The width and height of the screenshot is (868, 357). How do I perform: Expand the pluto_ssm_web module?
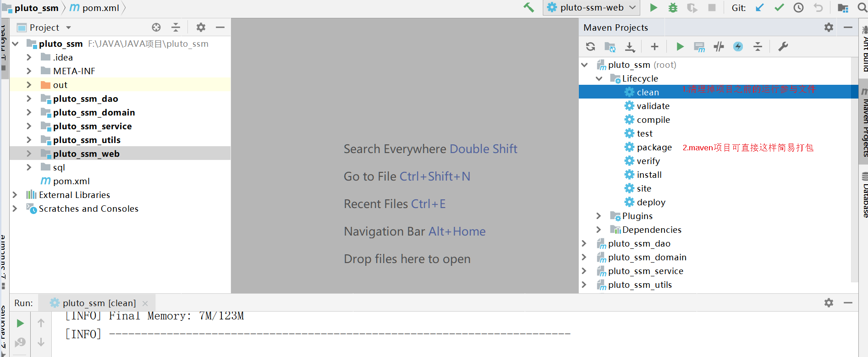point(29,154)
